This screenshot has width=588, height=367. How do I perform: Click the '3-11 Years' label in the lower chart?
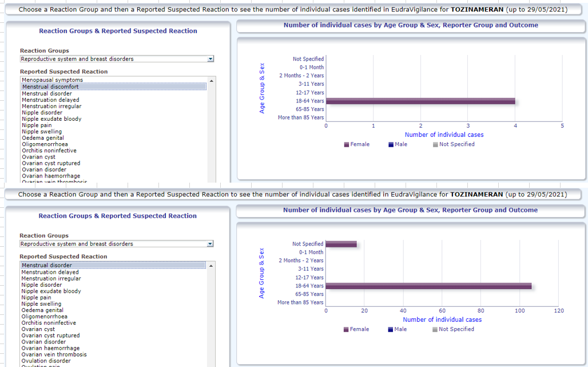(311, 269)
